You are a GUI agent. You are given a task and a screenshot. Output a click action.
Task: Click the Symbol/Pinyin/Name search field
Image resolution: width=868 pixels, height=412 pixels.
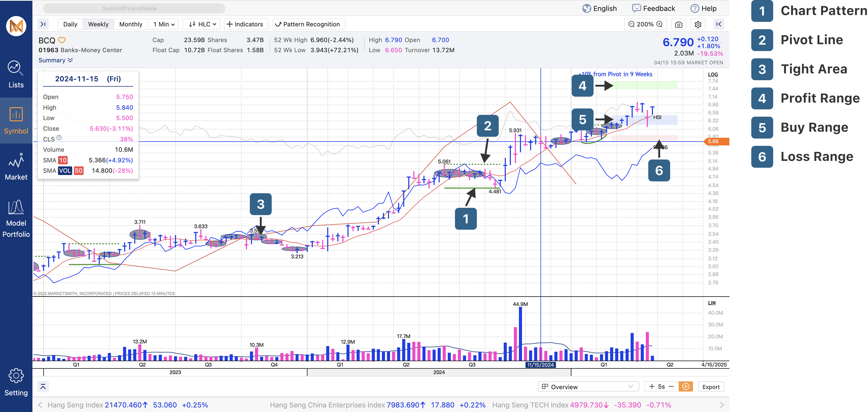click(134, 9)
